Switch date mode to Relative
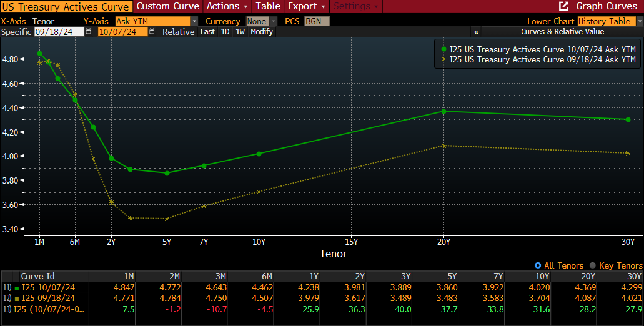644x326 pixels. tap(177, 31)
